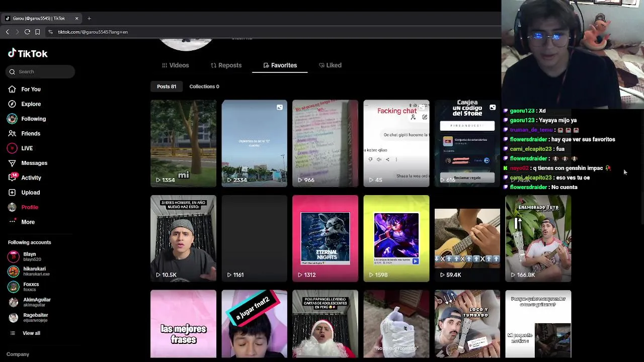This screenshot has height=362, width=644.
Task: Open the yellow video with 1598 views
Action: tap(396, 238)
